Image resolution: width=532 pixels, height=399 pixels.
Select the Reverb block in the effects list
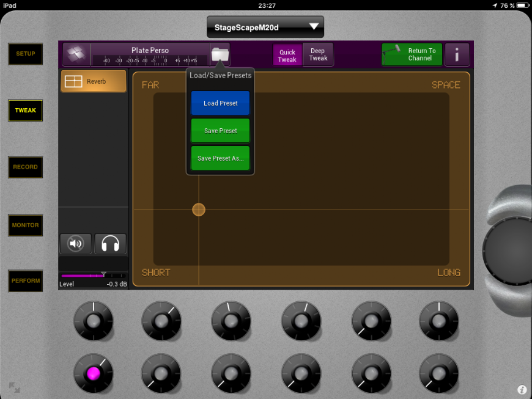(94, 81)
